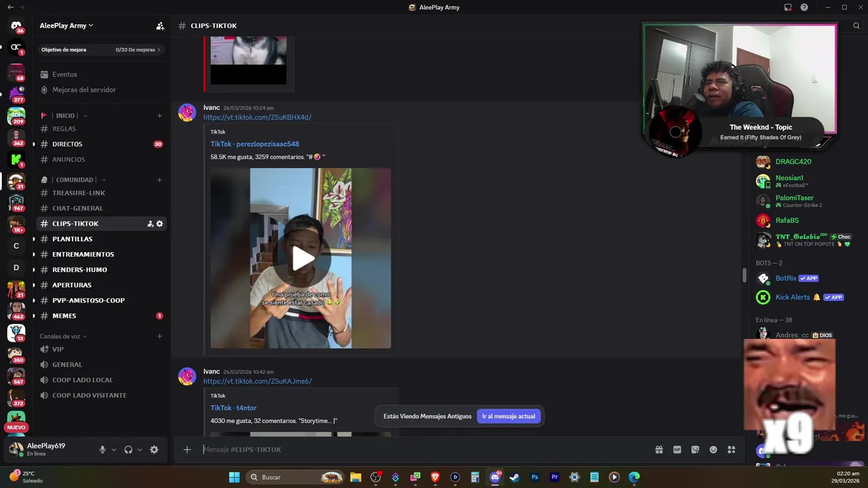Open the gift icon in message bar
This screenshot has width=868, height=488.
[658, 449]
